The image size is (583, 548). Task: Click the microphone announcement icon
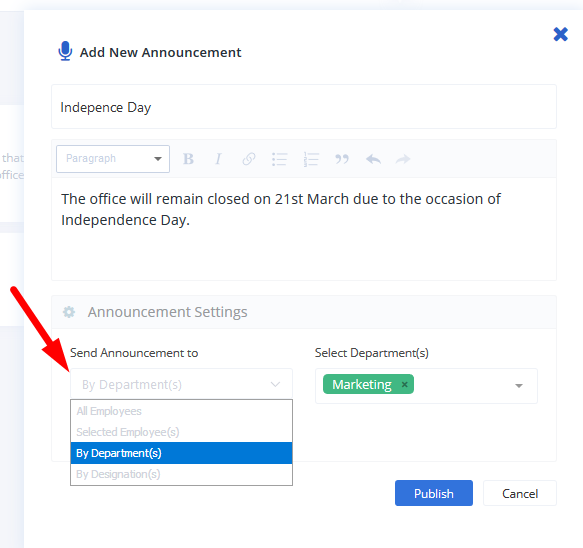[x=65, y=51]
